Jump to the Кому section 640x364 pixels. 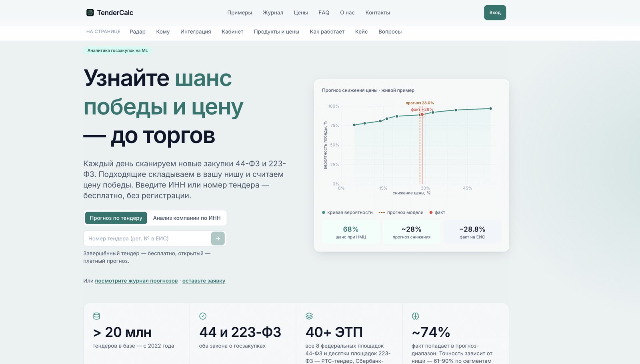point(163,32)
